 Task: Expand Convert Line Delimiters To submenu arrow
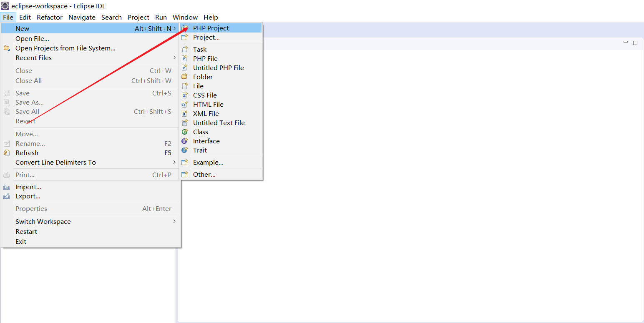coord(175,162)
